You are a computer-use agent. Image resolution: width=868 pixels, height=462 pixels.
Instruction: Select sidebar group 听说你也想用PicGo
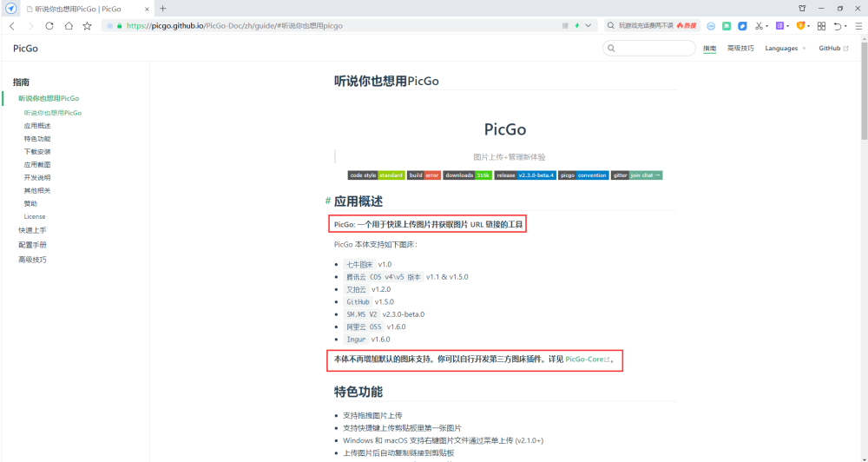point(49,98)
